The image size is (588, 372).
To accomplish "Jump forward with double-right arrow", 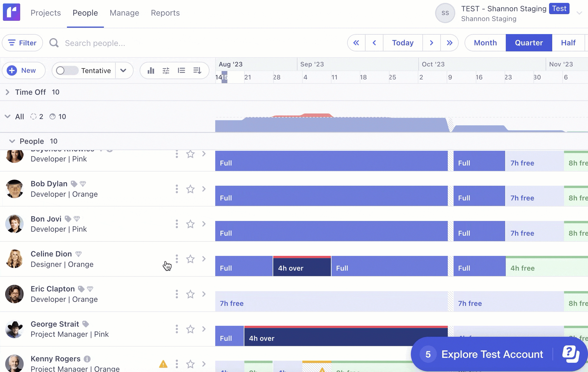I will coord(449,43).
